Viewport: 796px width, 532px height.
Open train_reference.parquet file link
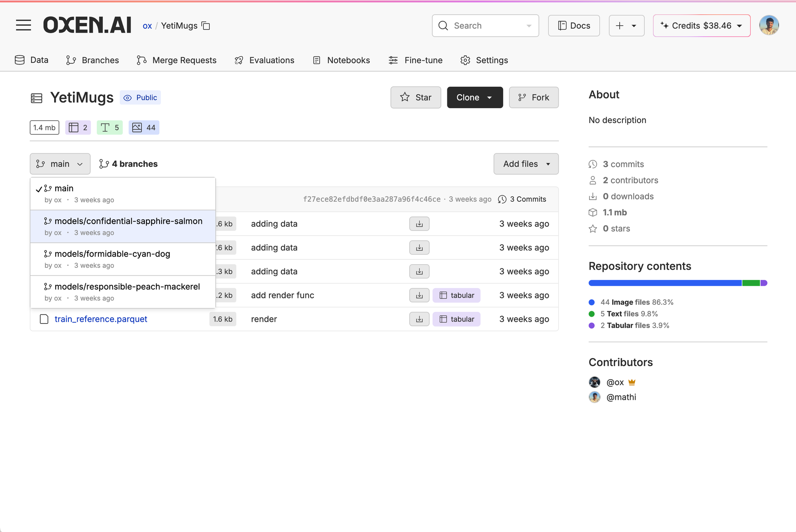click(101, 319)
